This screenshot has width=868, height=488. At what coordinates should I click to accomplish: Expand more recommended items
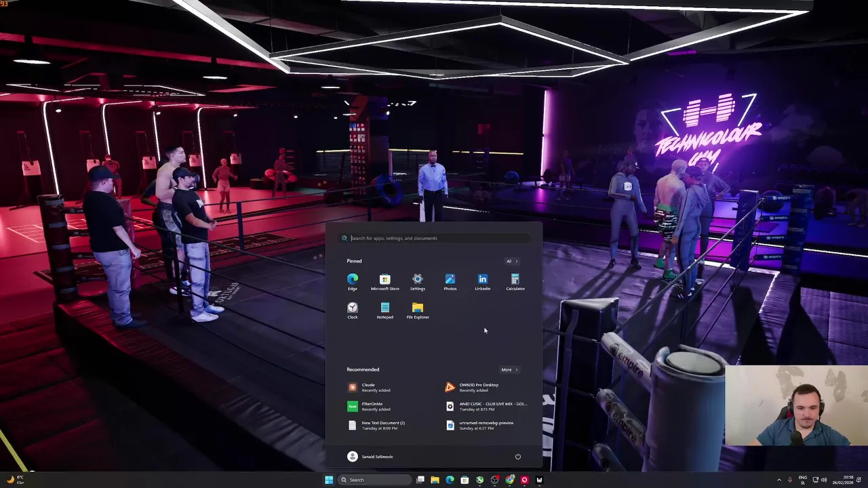click(x=509, y=369)
